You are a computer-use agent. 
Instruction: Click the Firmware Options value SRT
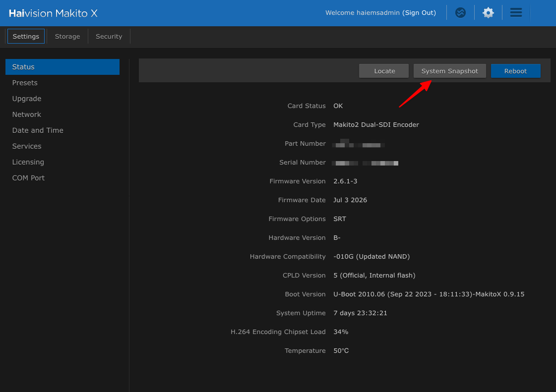[339, 219]
